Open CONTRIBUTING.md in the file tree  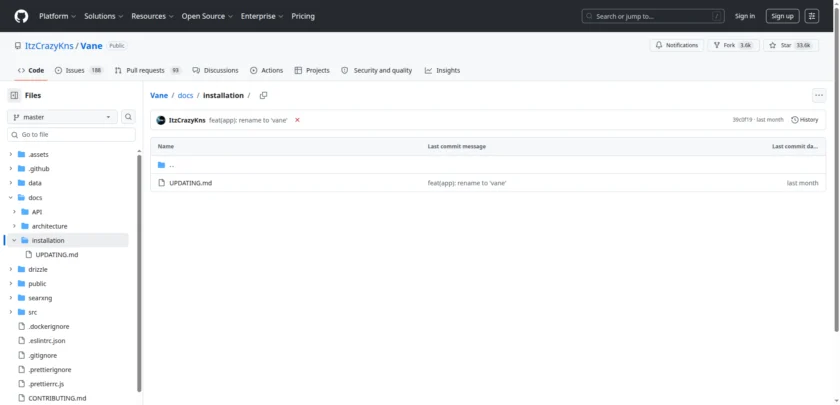57,398
